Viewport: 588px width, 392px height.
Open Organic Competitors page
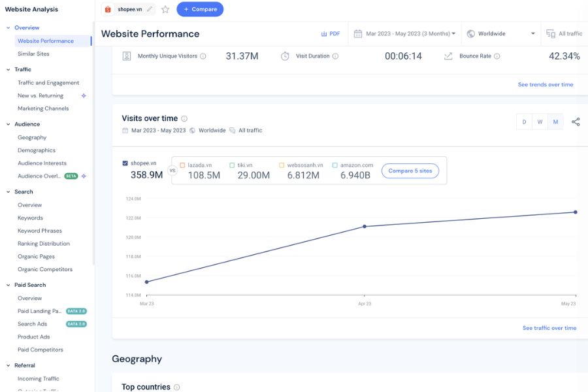[45, 270]
